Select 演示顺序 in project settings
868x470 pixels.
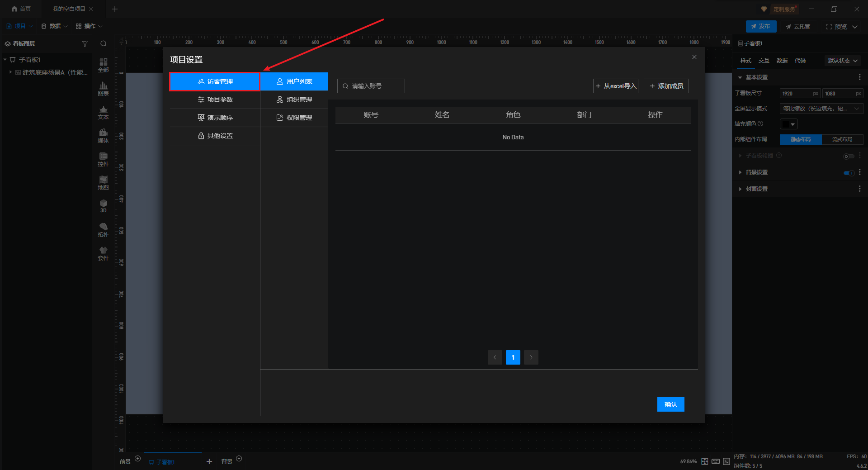pyautogui.click(x=215, y=118)
